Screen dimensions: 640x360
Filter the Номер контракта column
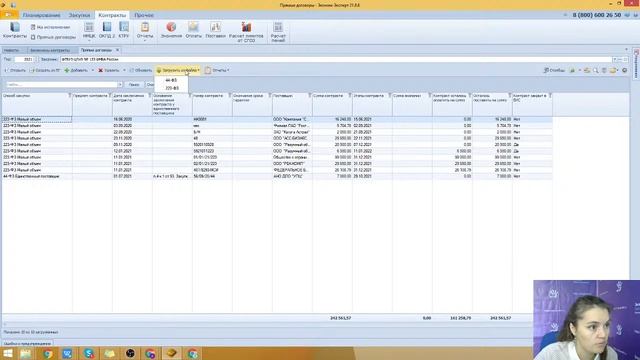[230, 96]
